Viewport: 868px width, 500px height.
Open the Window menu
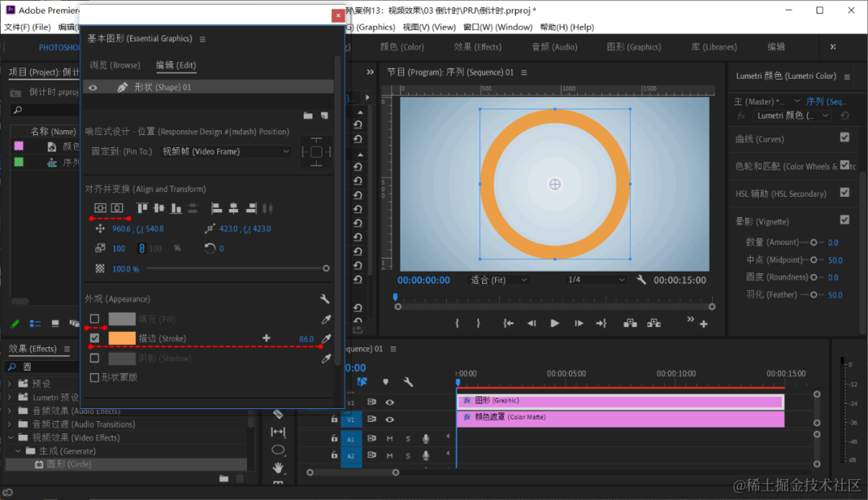click(497, 27)
